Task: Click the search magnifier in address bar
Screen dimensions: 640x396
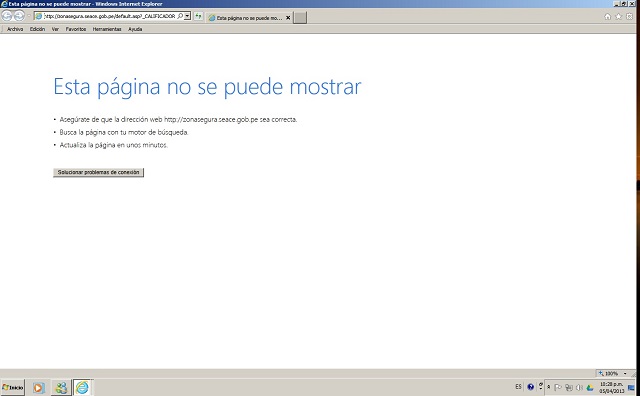Action: coord(180,16)
